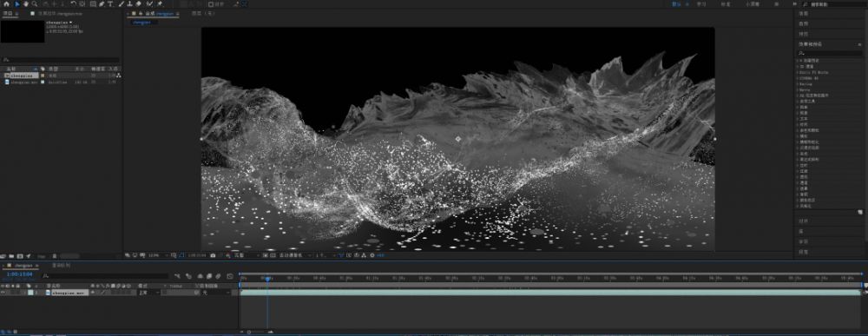Click the Graph Editor icon in timeline
This screenshot has width=868, height=336.
point(230,276)
